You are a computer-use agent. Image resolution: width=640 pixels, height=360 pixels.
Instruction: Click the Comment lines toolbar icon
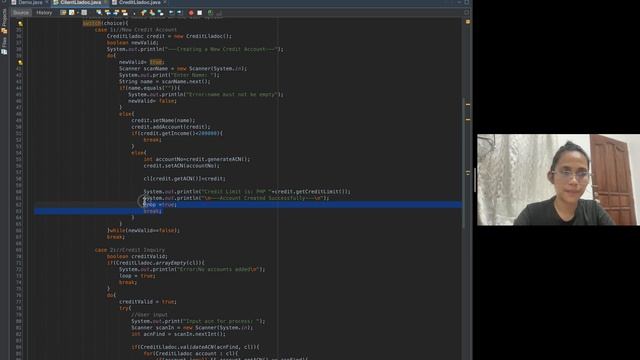click(x=210, y=13)
